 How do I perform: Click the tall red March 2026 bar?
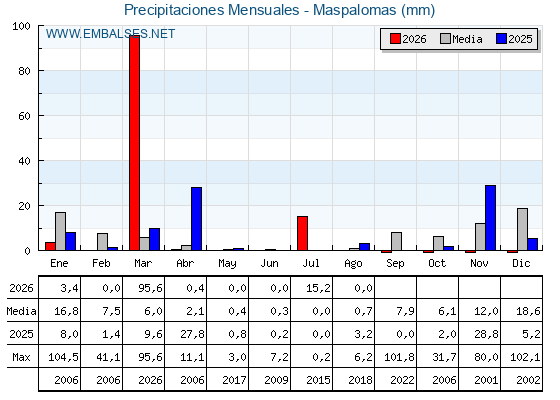pos(135,143)
